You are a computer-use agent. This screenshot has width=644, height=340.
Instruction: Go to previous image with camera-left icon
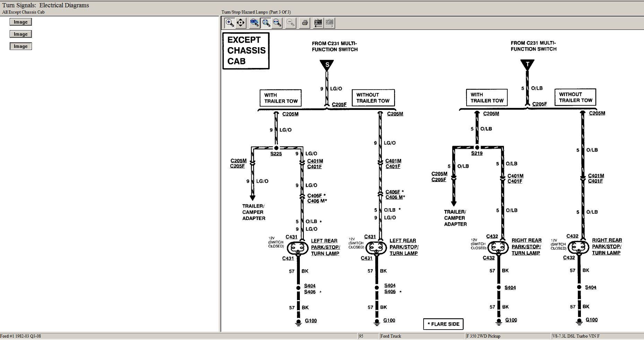click(318, 23)
